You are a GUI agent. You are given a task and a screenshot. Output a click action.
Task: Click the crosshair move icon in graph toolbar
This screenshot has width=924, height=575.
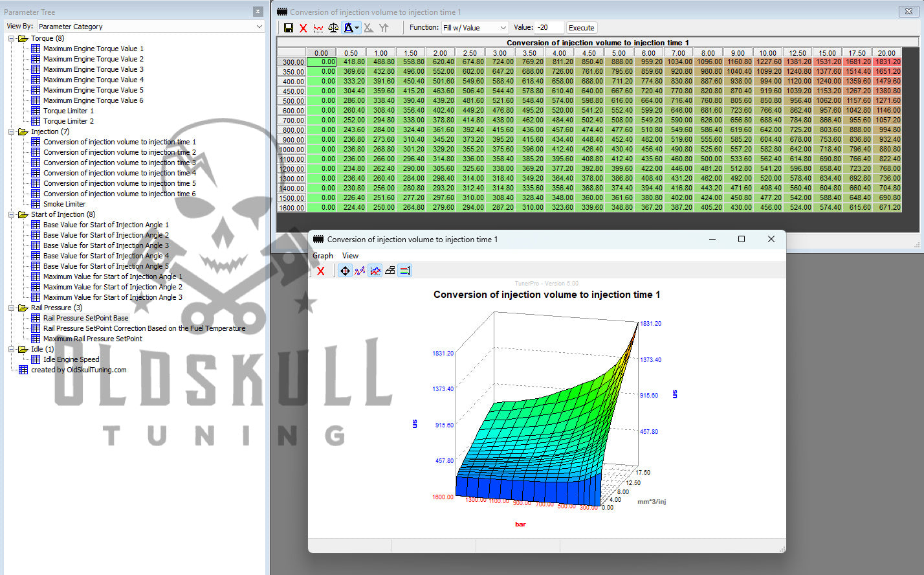click(345, 271)
